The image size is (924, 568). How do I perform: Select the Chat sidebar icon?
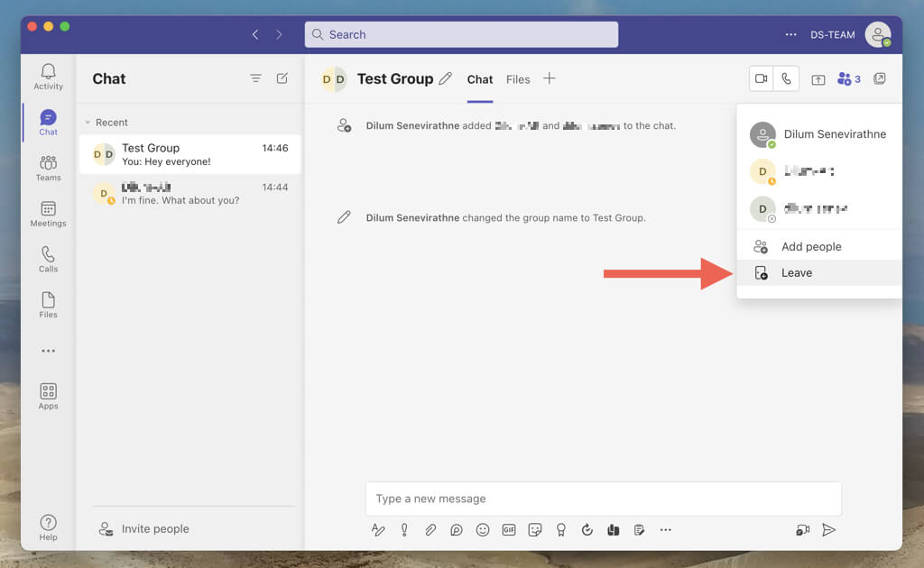[49, 123]
